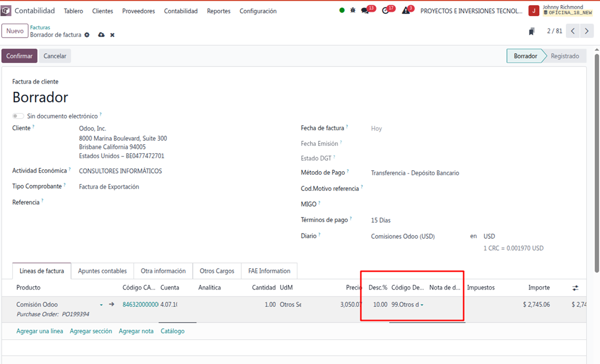Open the debug bug icon menu
The width and height of the screenshot is (600, 364).
pos(353,10)
